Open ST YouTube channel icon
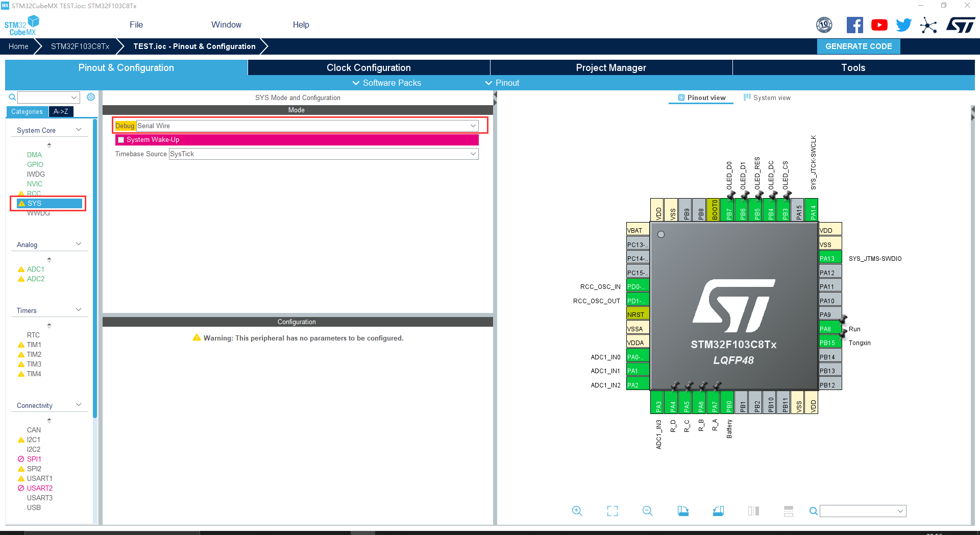The image size is (980, 535). click(879, 25)
